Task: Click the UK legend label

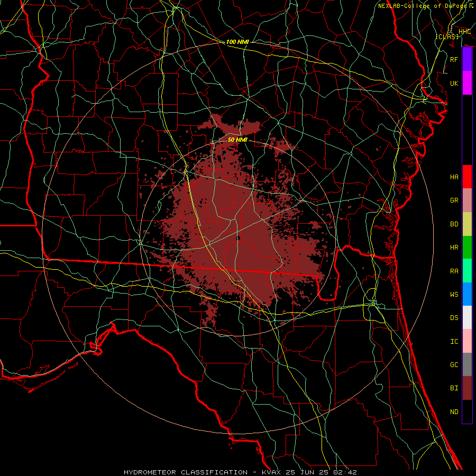Action: coord(454,83)
